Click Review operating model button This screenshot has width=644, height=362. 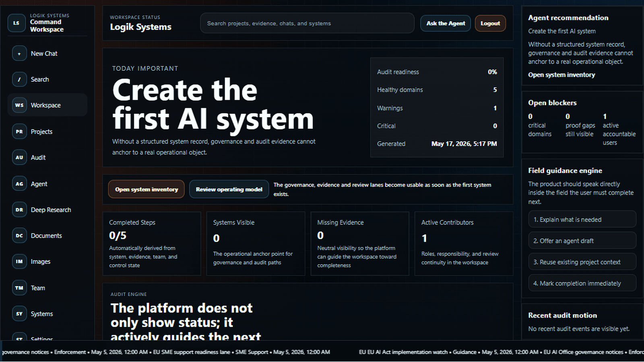229,189
